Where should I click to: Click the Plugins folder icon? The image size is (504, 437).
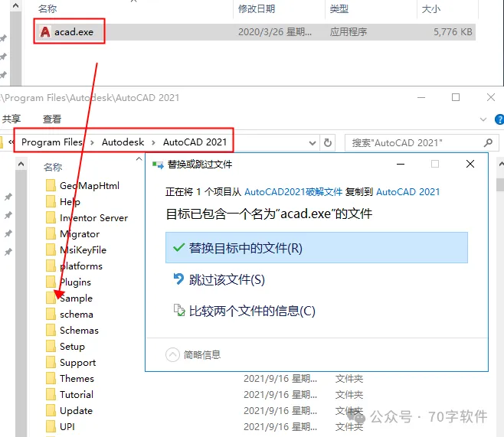pyautogui.click(x=51, y=282)
